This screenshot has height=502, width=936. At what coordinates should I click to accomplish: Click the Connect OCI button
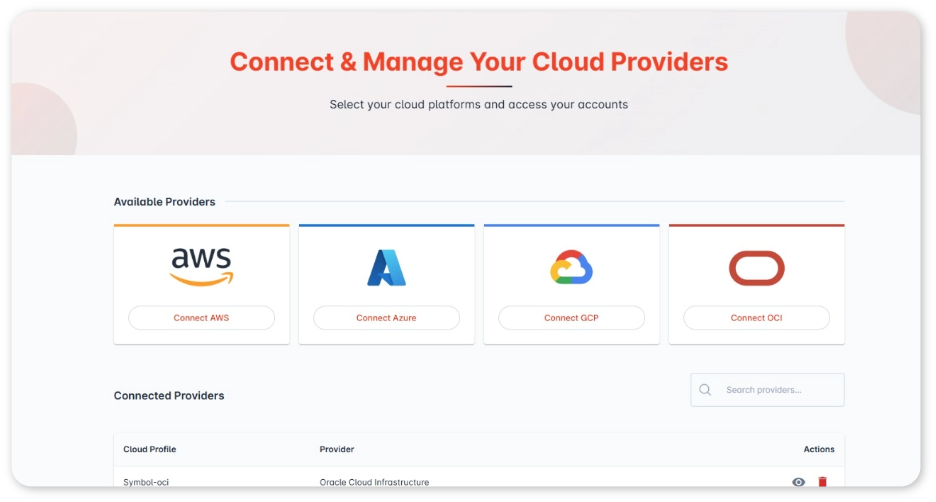(756, 318)
